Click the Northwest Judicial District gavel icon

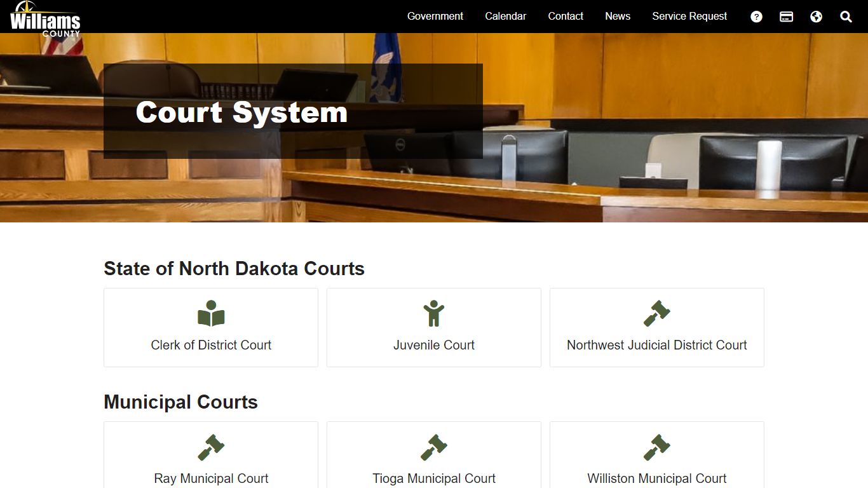click(656, 313)
